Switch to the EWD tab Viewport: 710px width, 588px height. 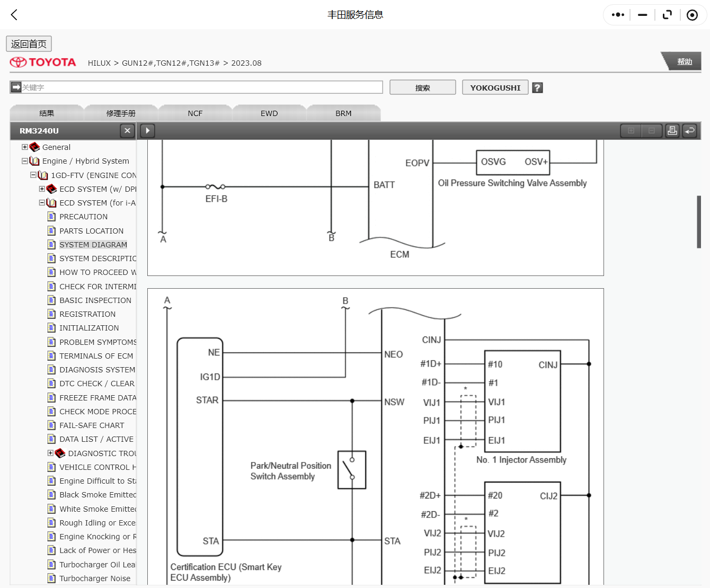[269, 113]
